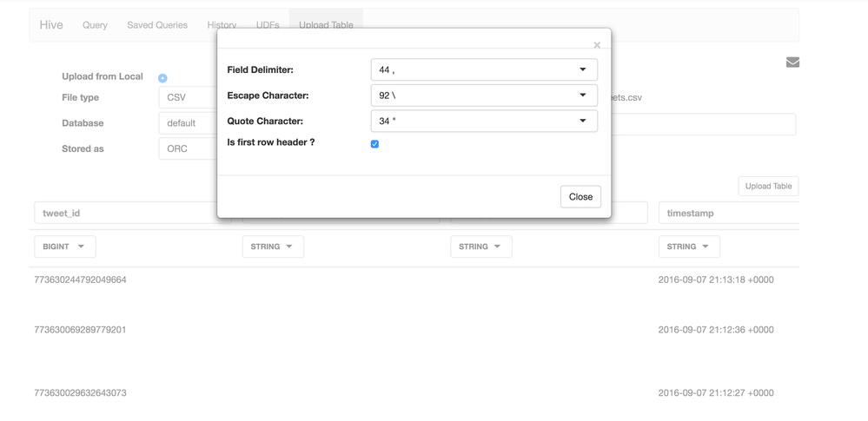
Task: Open the Saved Queries tab
Action: pyautogui.click(x=157, y=25)
